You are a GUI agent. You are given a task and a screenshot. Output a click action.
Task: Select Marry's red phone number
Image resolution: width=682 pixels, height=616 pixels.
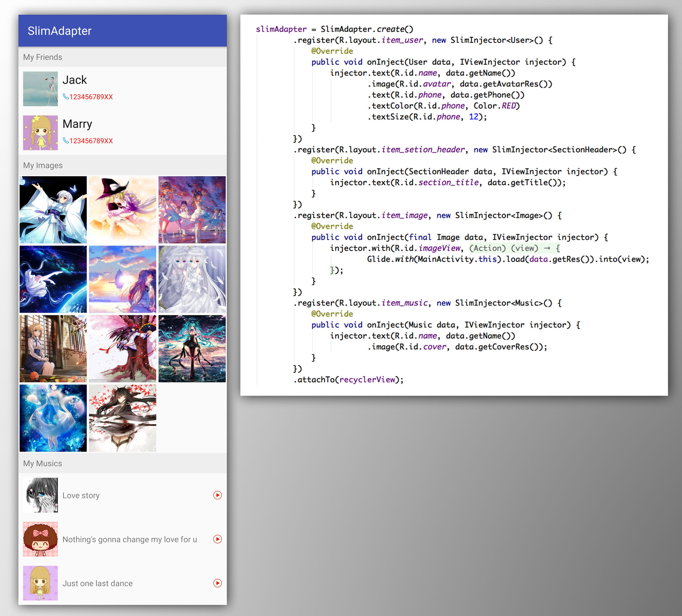coord(91,141)
